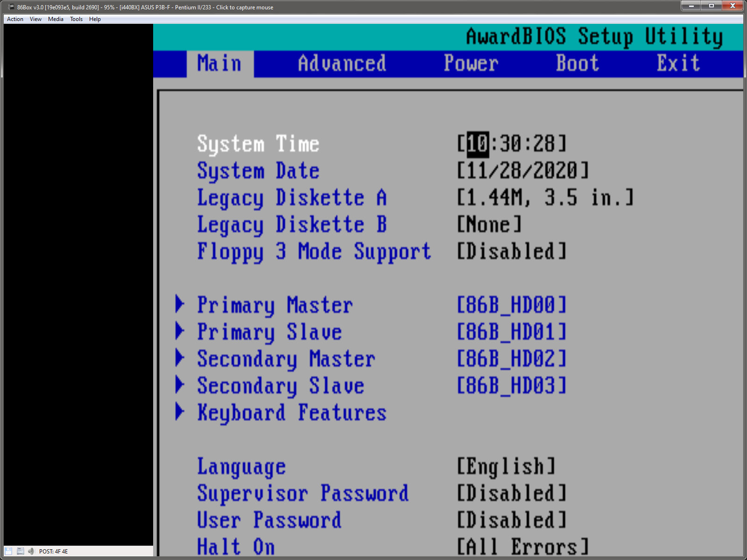Image resolution: width=747 pixels, height=560 pixels.
Task: Switch to the Advanced tab
Action: (342, 63)
